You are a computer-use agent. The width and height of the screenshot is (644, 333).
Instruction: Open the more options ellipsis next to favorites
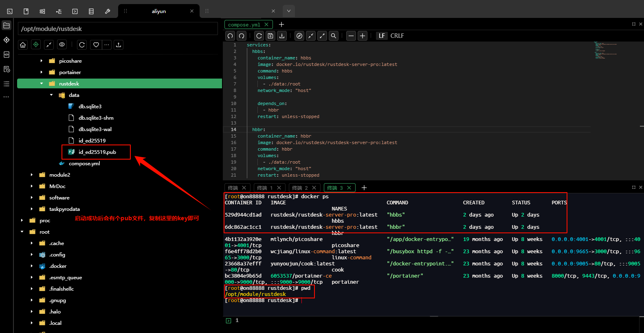click(x=107, y=45)
